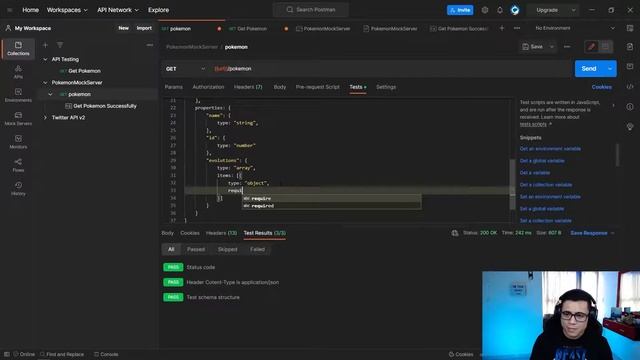Open the Flows sidebar panel
This screenshot has width=640, height=360.
pyautogui.click(x=18, y=165)
